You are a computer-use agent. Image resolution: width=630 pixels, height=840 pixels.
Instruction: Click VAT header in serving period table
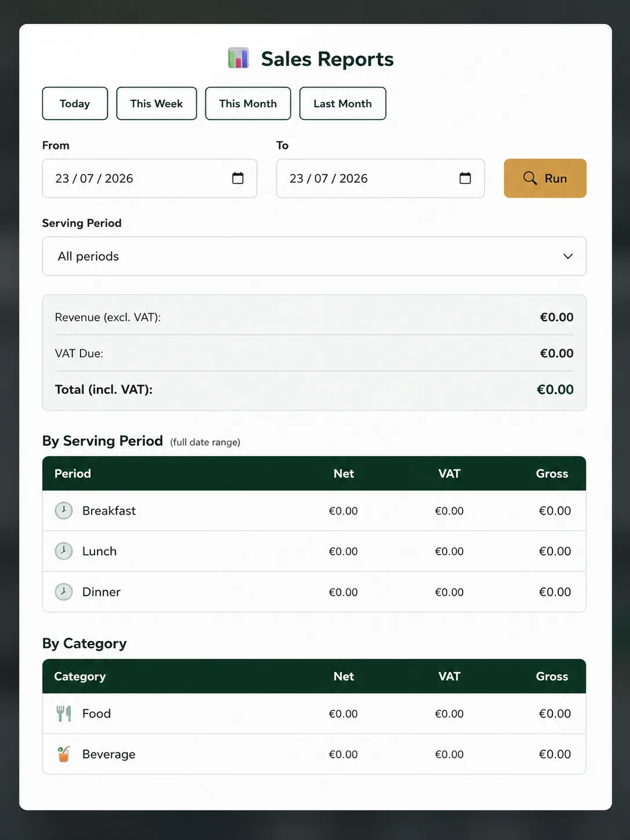[450, 473]
